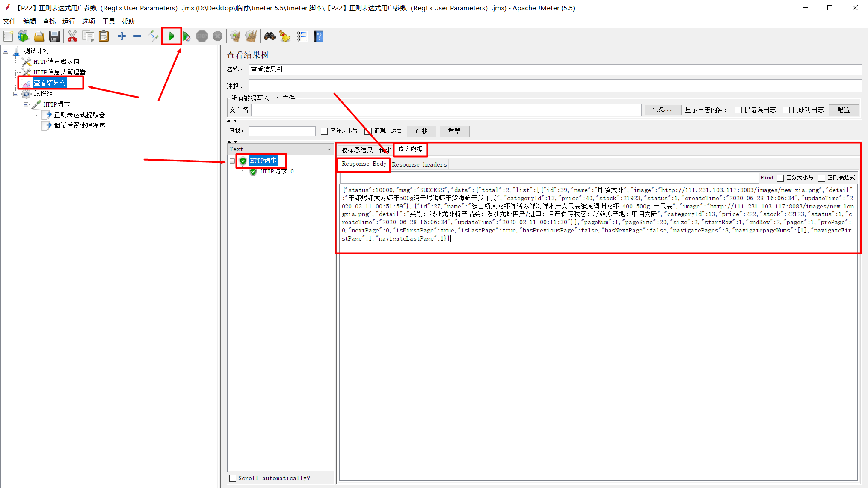The image size is (868, 488).
Task: Collapse the 线程组 expander
Action: pyautogui.click(x=16, y=94)
